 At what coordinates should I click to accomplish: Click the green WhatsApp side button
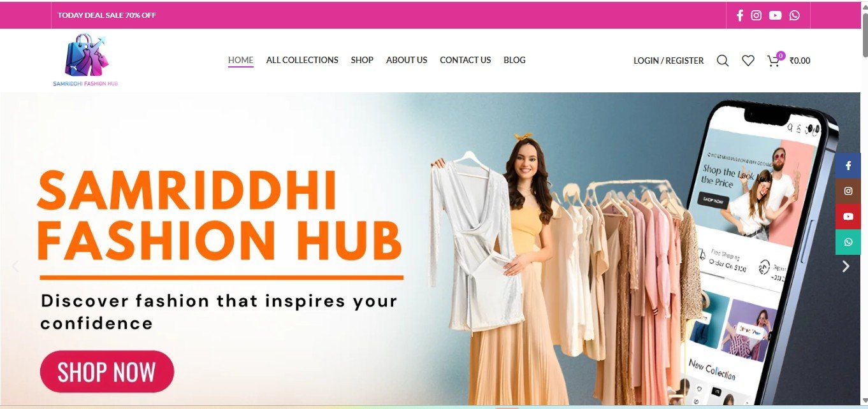848,242
